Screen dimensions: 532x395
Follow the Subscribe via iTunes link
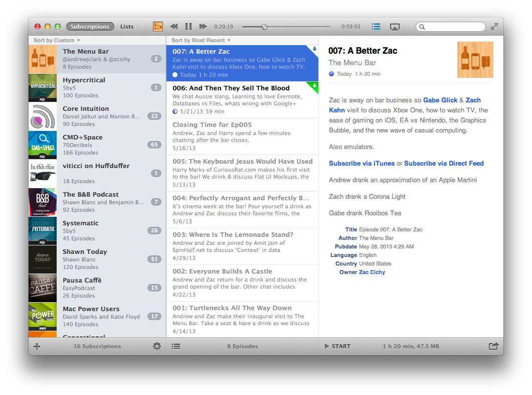click(362, 163)
